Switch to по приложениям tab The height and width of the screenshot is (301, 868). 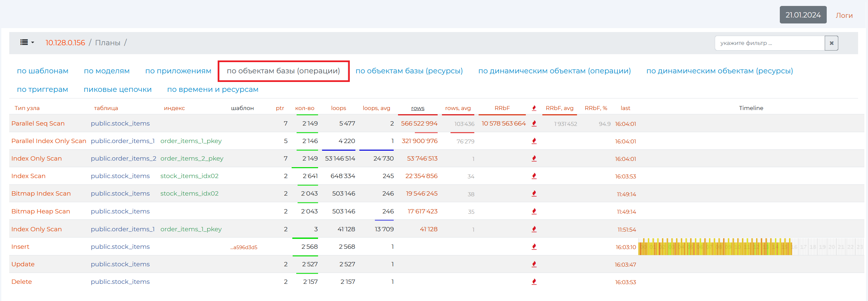point(178,71)
